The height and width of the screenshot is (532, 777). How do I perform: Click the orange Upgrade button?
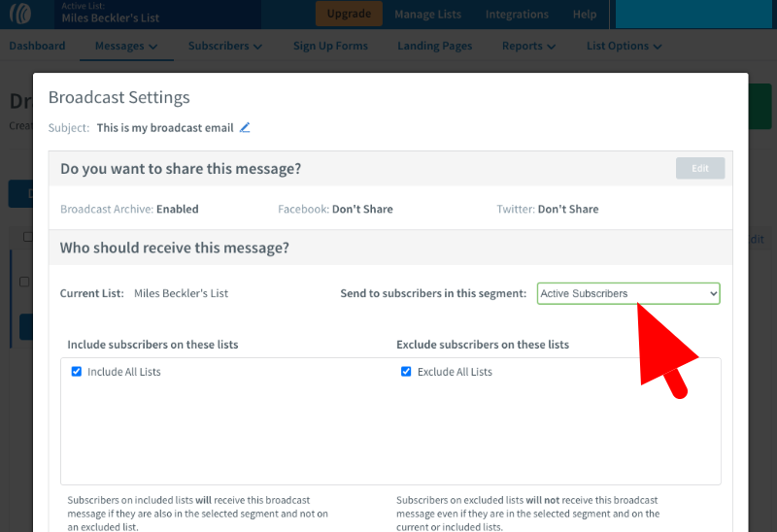pos(349,14)
